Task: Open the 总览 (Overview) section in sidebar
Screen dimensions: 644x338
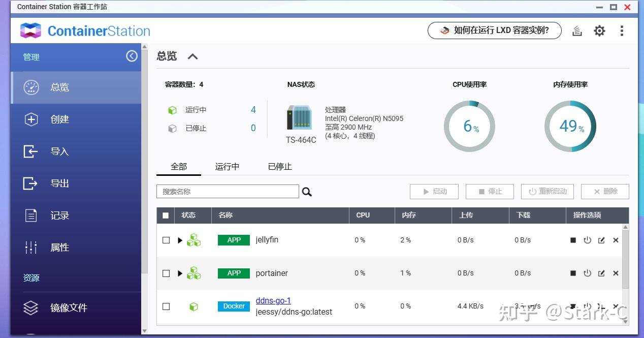Action: (x=59, y=87)
